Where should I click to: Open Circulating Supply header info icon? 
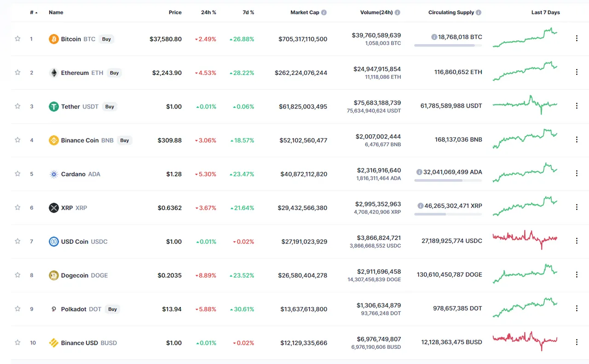tap(479, 12)
